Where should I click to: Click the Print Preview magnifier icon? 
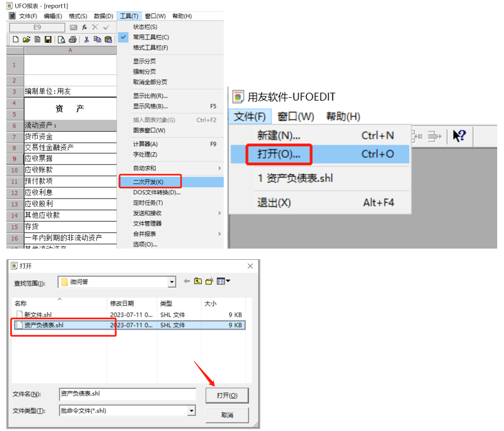pos(61,39)
